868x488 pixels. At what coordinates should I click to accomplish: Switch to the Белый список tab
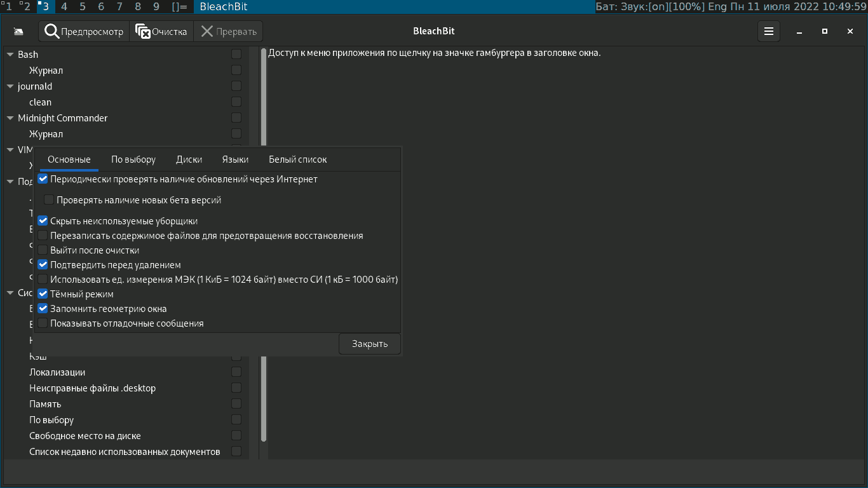[296, 159]
